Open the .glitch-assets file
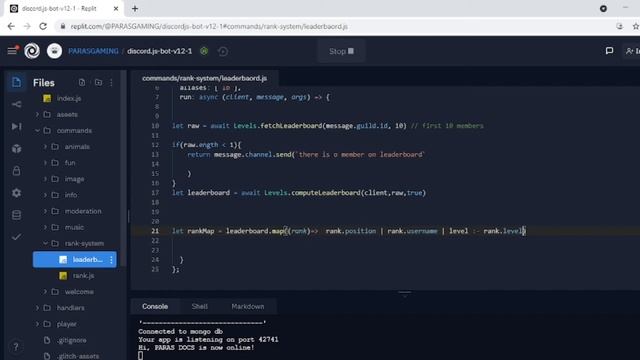The image size is (640, 360). tap(78, 356)
